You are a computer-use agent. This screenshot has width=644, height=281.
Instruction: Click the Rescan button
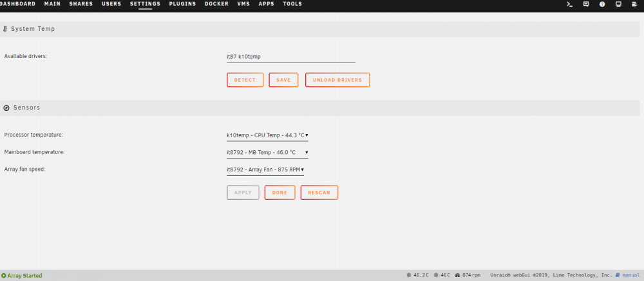coord(319,193)
